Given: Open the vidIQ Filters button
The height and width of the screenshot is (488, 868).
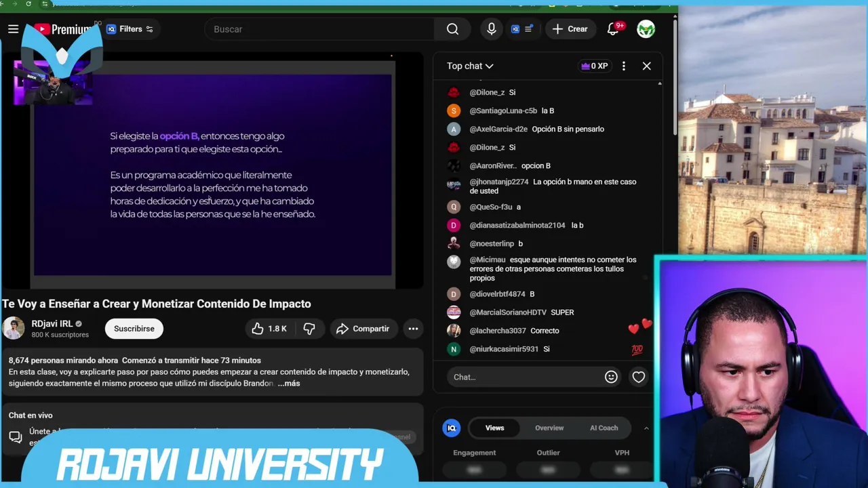Looking at the screenshot, I should [x=130, y=29].
